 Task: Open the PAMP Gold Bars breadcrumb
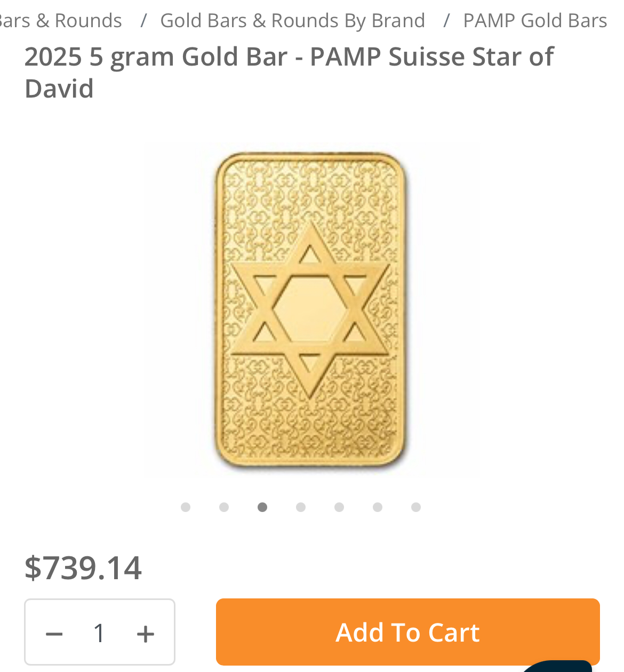tap(535, 21)
